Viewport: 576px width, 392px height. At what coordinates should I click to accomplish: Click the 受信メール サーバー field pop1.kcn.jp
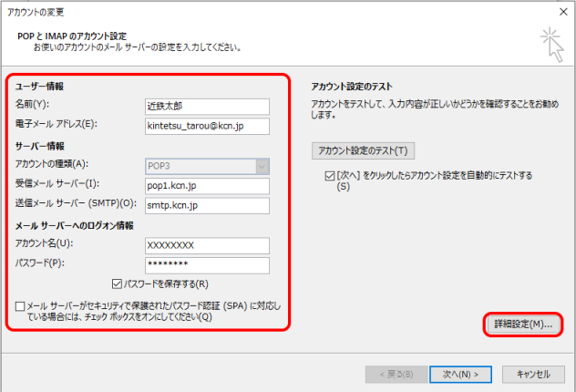point(207,186)
